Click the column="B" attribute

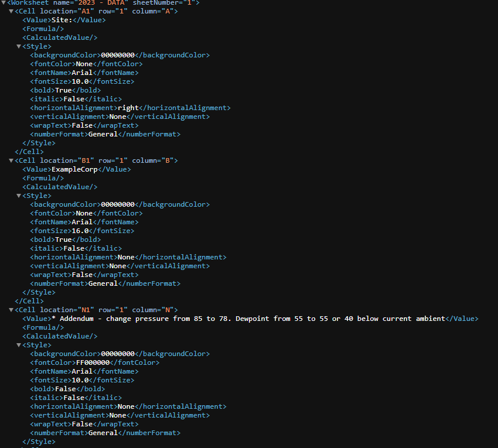(153, 160)
